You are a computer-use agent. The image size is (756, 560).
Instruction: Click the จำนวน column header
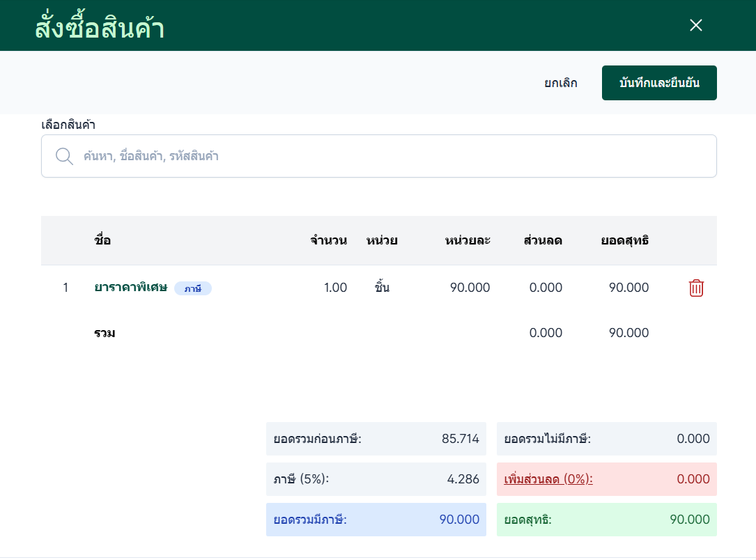pyautogui.click(x=328, y=241)
